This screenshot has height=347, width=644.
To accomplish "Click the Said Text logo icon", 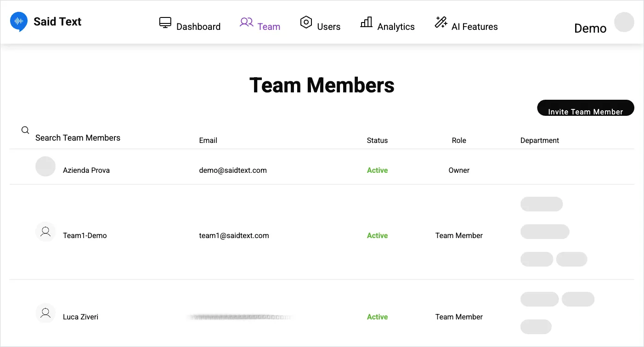I will pos(19,22).
